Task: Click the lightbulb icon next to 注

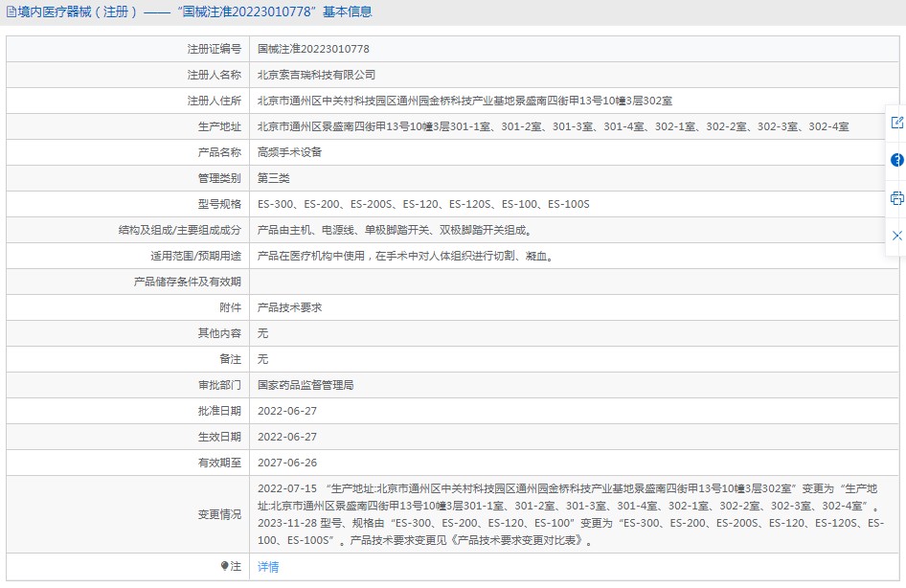Action: (x=224, y=566)
